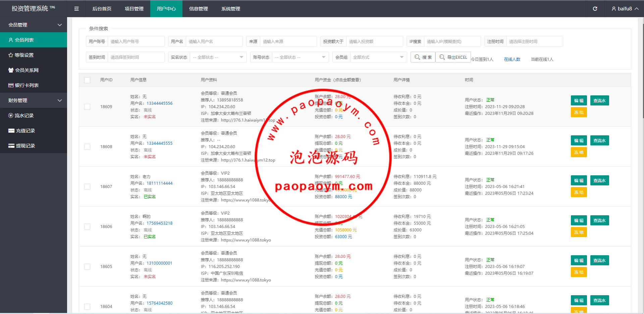Viewport: 644px width, 314px height.
Task: Click the icon beside 充值记录
Action: pos(11,131)
